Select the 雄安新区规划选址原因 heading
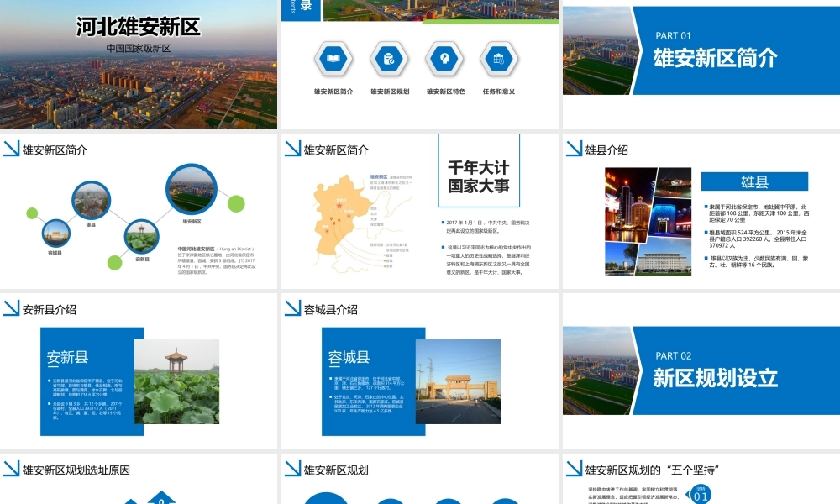 point(76,470)
